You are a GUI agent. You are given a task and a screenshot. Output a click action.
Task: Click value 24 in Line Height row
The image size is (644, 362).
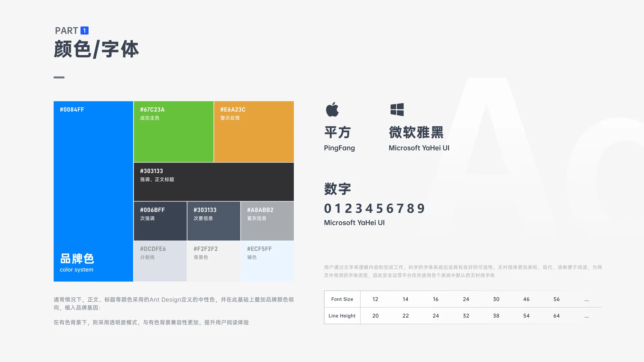click(436, 316)
